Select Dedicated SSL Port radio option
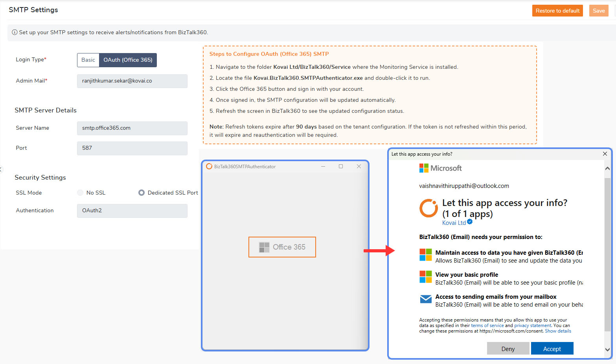 (x=142, y=193)
